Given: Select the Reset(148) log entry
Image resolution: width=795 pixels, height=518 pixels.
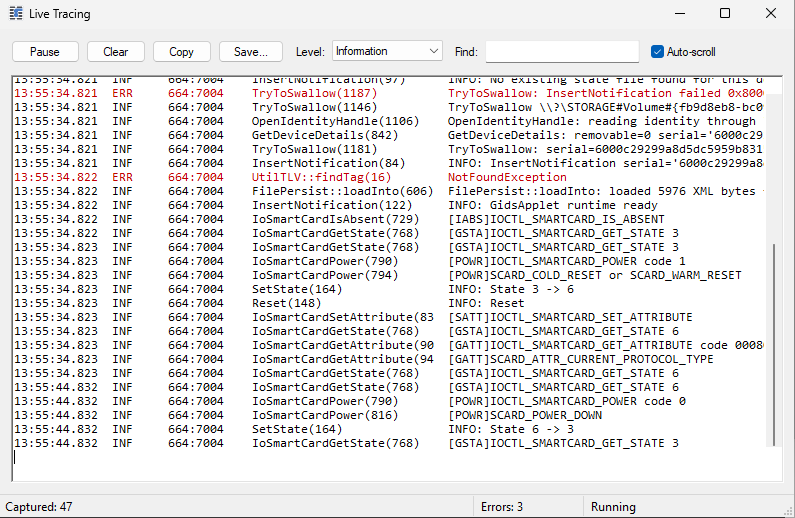Looking at the screenshot, I should pos(388,303).
